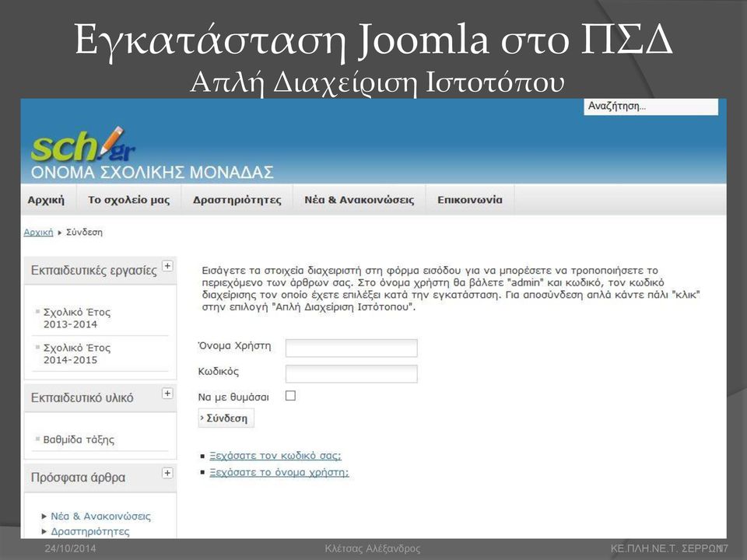
Task: Open the Βαθμίδα τάξης entry
Action: point(79,439)
